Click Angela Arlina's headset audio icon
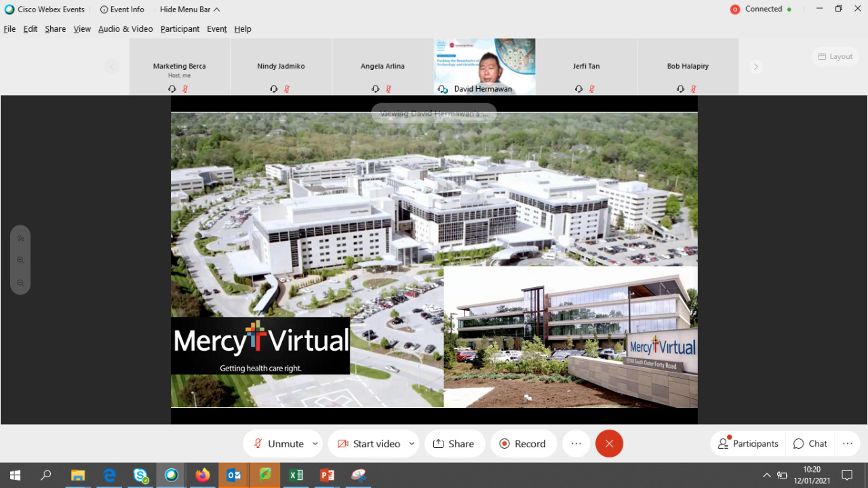 (376, 89)
